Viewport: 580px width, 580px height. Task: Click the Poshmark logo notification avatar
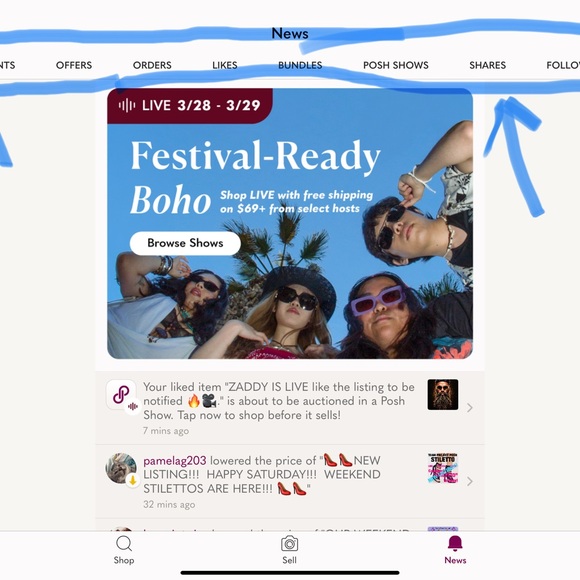[121, 394]
